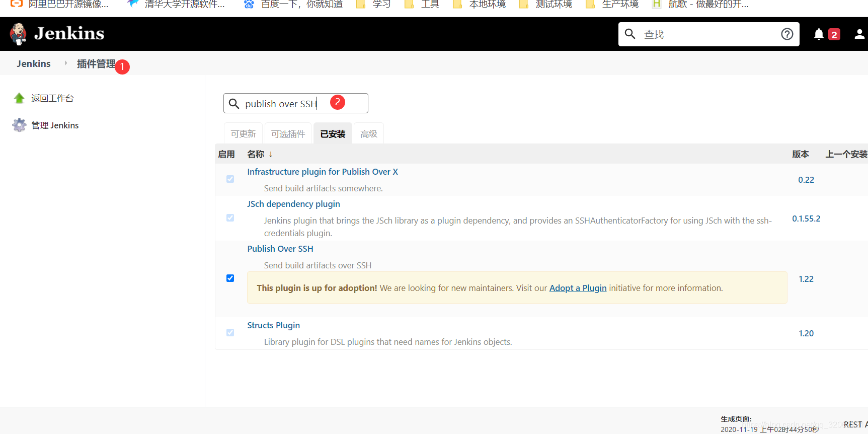
Task: Toggle JSch dependency plugin checkbox
Action: [x=230, y=218]
